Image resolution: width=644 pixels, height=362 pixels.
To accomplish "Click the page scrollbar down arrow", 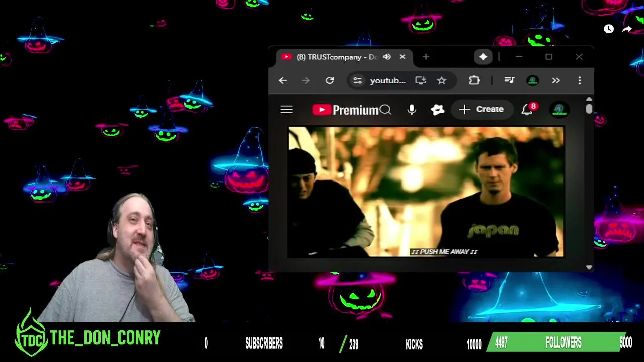I will point(589,268).
